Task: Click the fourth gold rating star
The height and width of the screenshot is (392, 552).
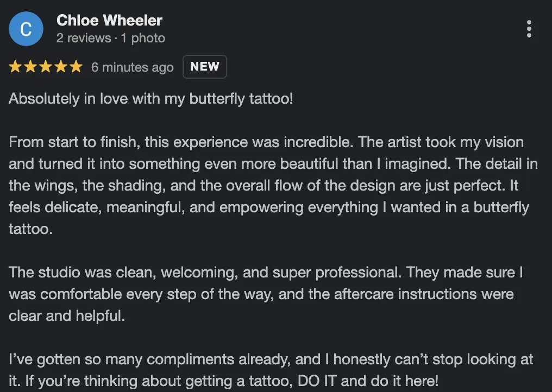Action: click(x=61, y=67)
